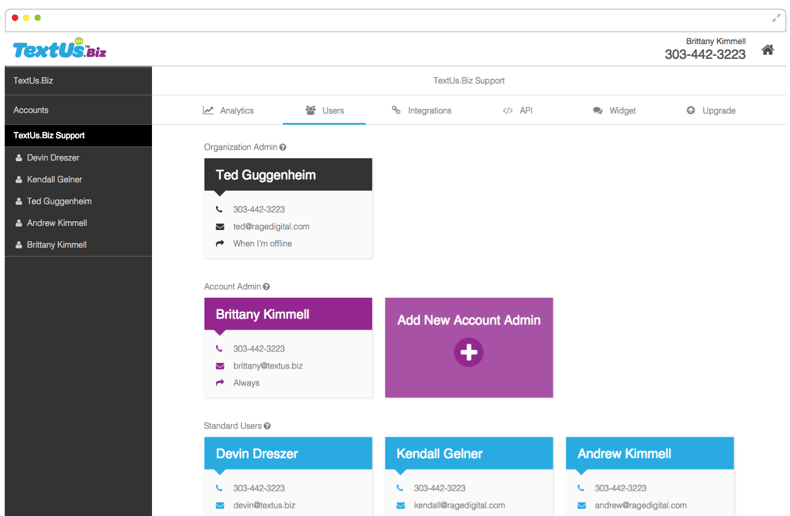This screenshot has height=516, width=790.
Task: Click the window expand arrows icon
Action: pos(776,19)
